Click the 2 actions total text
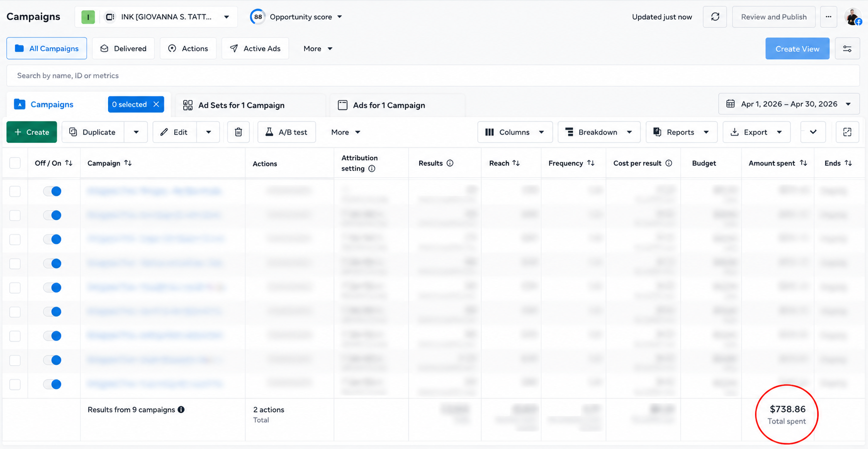Viewport: 868px width, 449px height. pos(269,410)
